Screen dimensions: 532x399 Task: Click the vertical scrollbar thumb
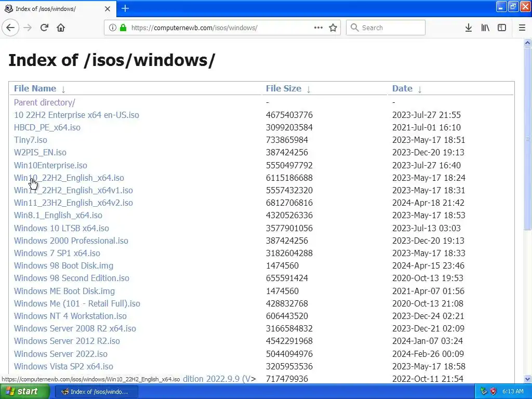[527, 139]
